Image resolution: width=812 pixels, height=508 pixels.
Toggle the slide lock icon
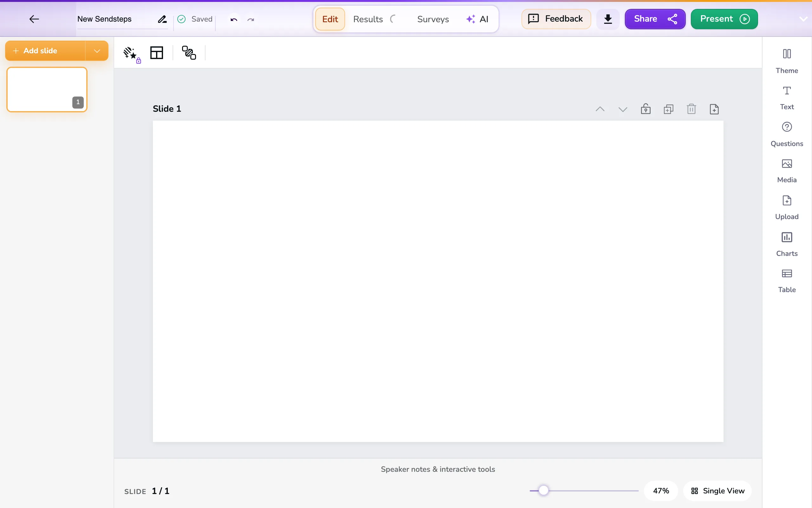645,109
